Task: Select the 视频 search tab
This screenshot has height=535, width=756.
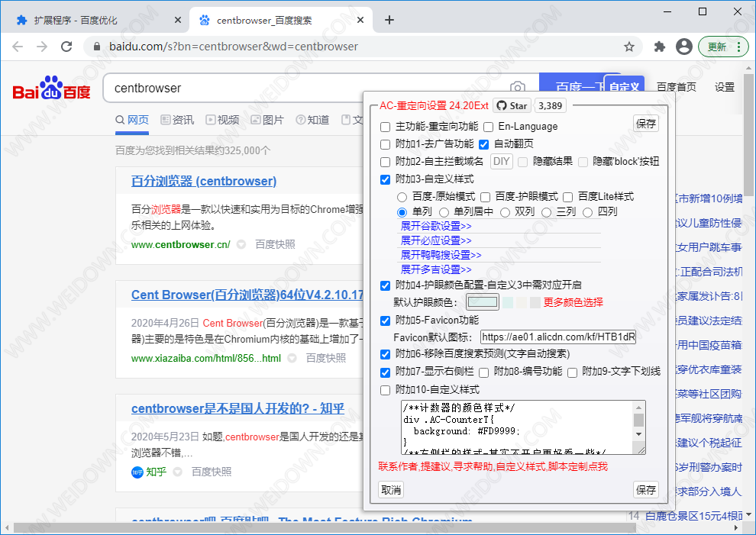Action: [x=222, y=120]
